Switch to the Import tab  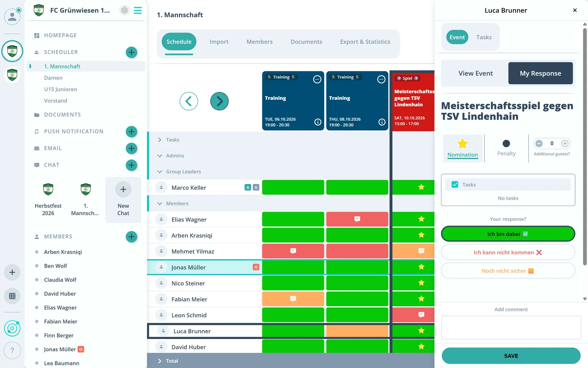(x=219, y=42)
